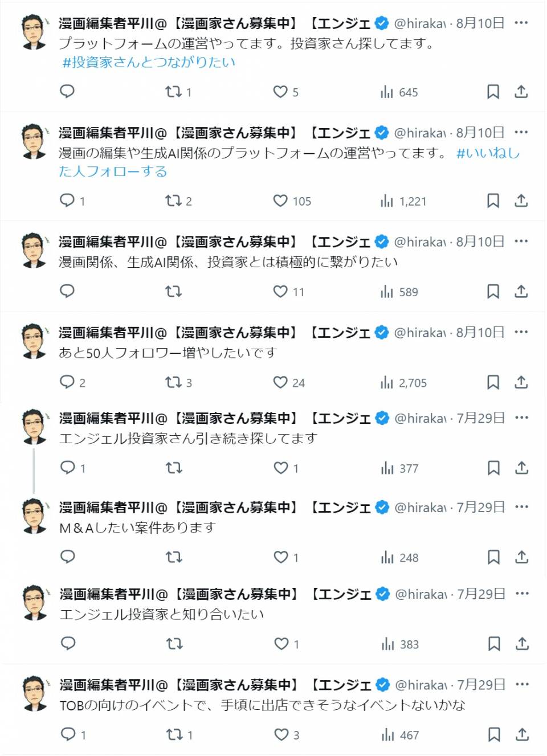Viewport: 547px width, 756px height.
Task: Reply to the first tweet about 投資家さん
Action: tap(67, 92)
